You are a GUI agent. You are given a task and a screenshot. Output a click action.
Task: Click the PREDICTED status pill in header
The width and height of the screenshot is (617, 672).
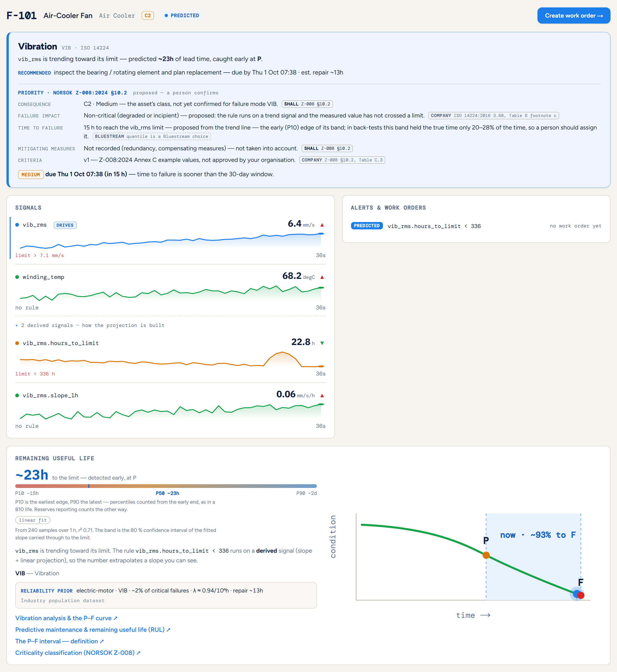[182, 16]
